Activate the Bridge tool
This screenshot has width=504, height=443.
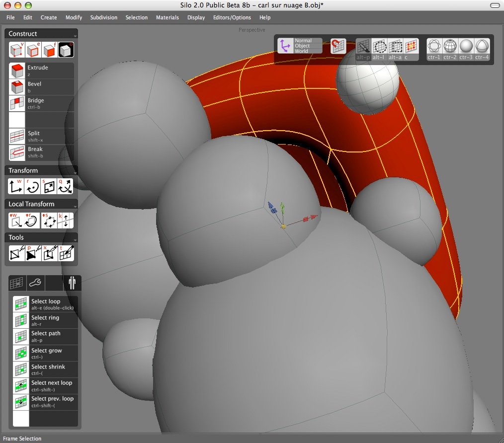(17, 103)
